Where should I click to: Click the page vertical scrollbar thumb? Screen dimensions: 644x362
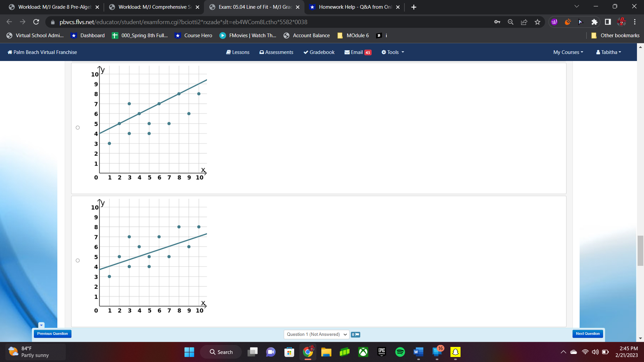click(x=640, y=251)
